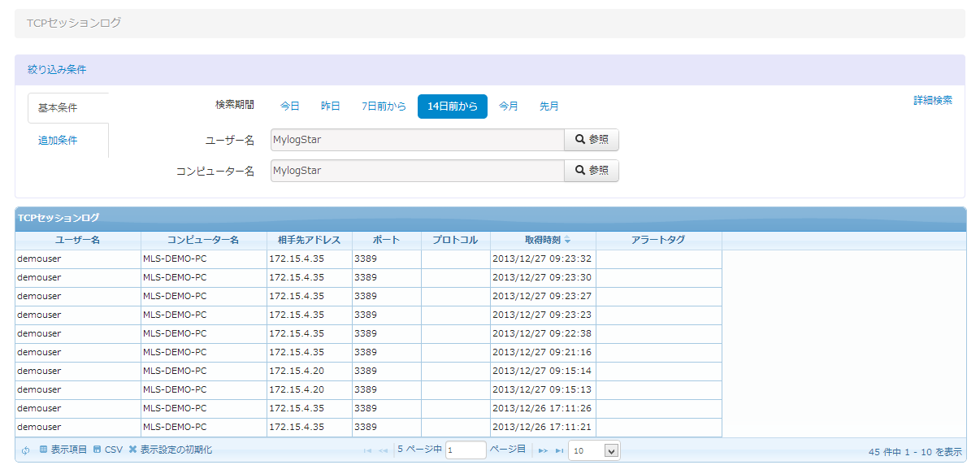Click 参照 button next to ユーザー名 field
The width and height of the screenshot is (980, 465).
tap(592, 140)
